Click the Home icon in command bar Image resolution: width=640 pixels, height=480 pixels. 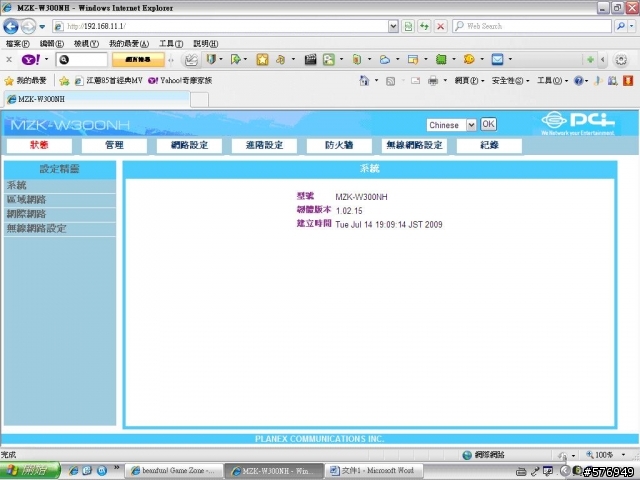tap(364, 81)
